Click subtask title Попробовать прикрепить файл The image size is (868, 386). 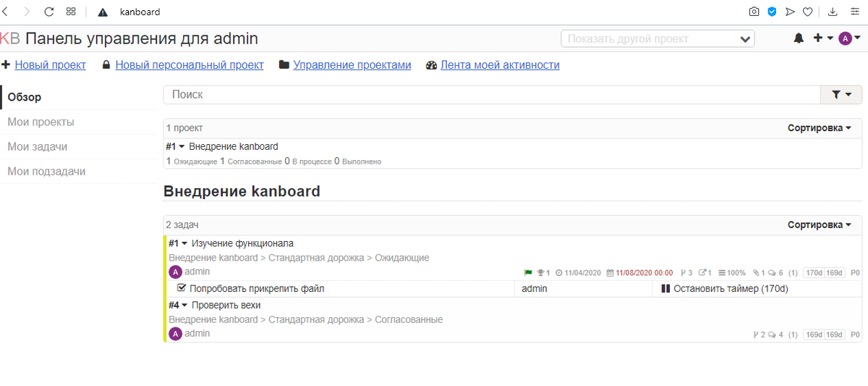tap(257, 289)
